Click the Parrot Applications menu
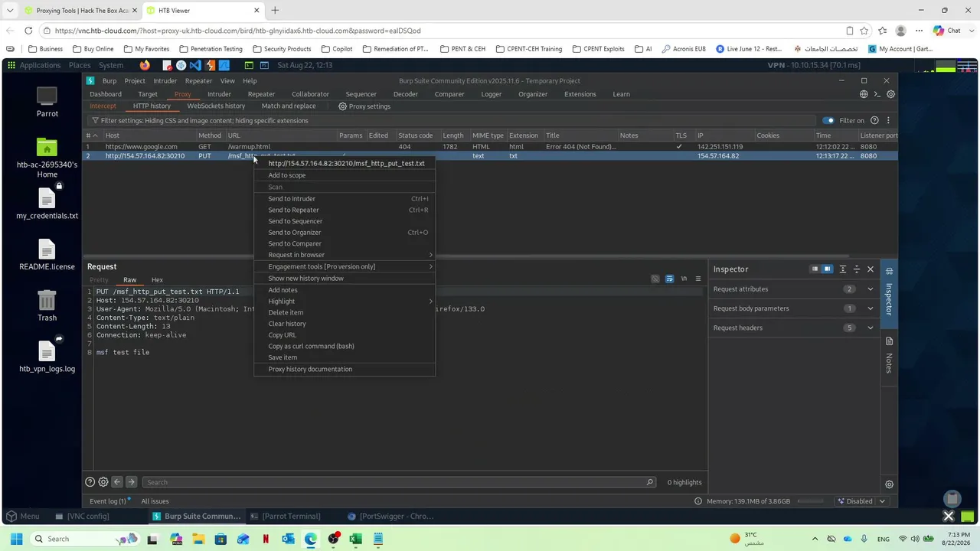The height and width of the screenshot is (551, 980). [x=40, y=65]
